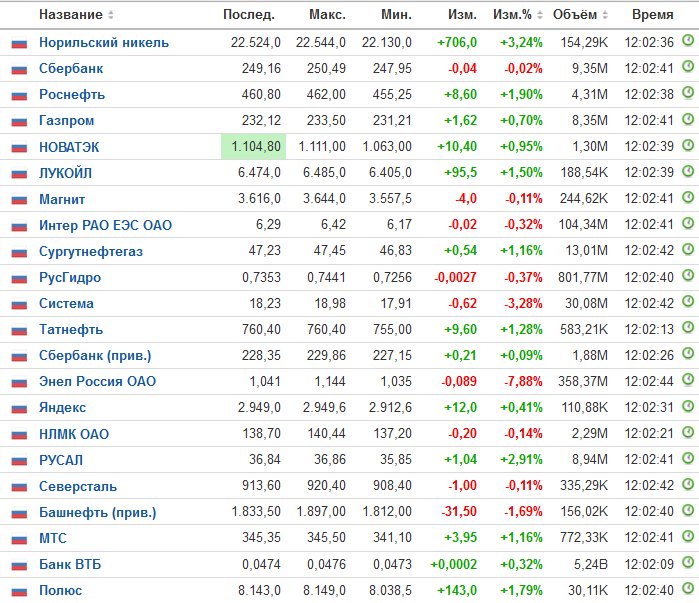Open the РусГидро stock link
Image resolution: width=699 pixels, height=603 pixels.
(70, 277)
